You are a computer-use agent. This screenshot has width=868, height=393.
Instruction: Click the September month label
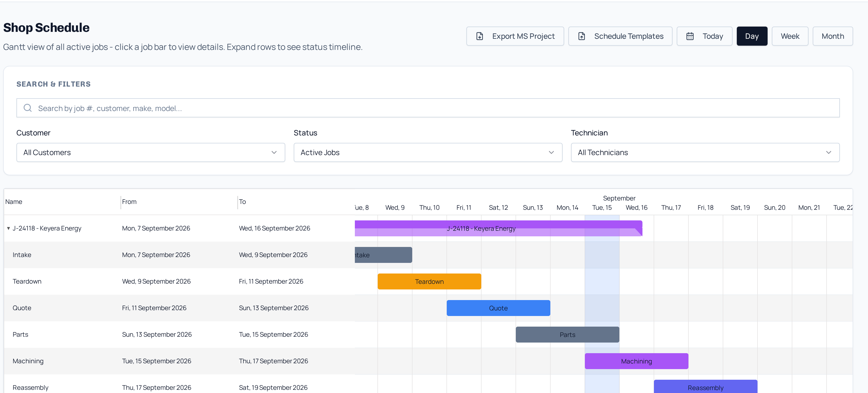click(x=619, y=198)
